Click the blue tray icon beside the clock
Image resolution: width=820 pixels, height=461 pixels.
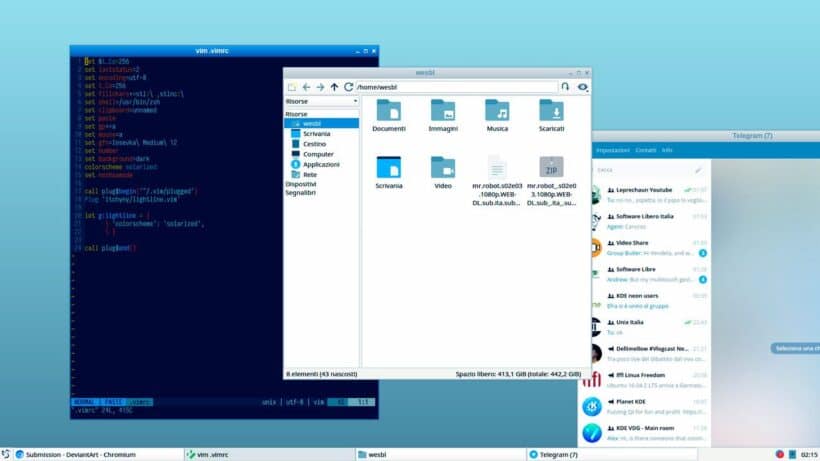pyautogui.click(x=792, y=455)
